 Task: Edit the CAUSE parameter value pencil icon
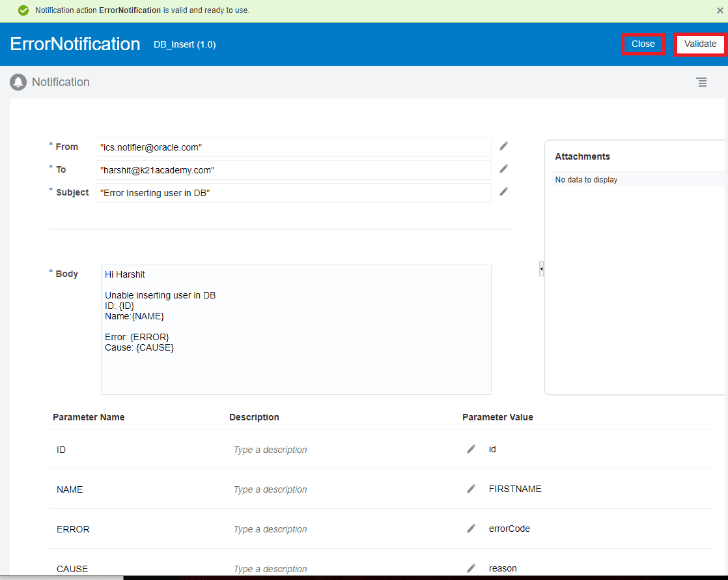pos(471,568)
